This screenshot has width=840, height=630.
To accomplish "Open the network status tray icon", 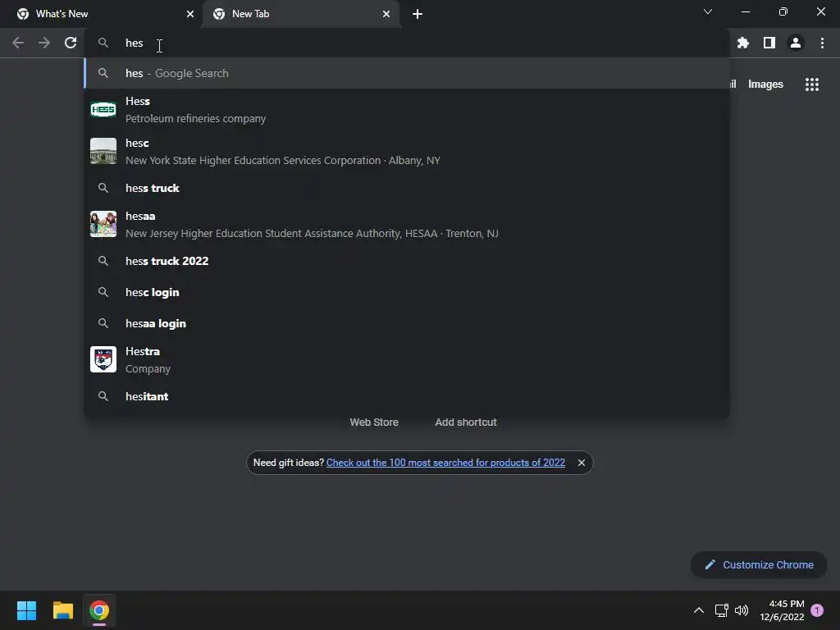I will click(x=721, y=610).
